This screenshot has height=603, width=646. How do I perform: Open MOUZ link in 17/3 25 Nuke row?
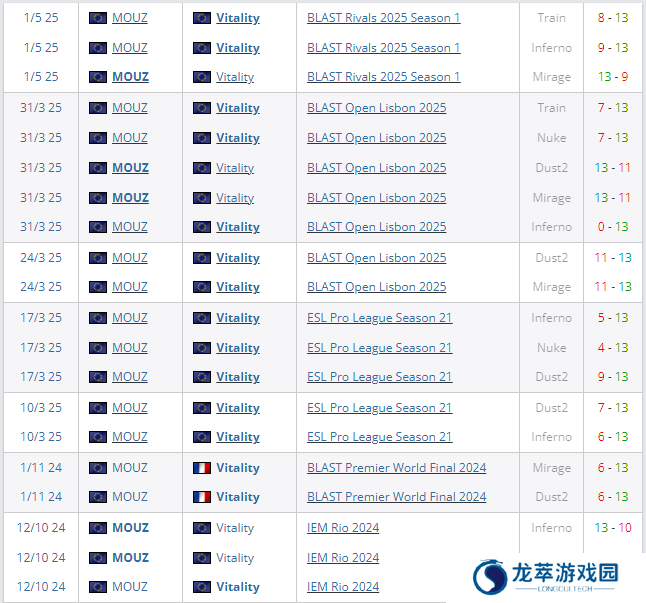(x=130, y=348)
